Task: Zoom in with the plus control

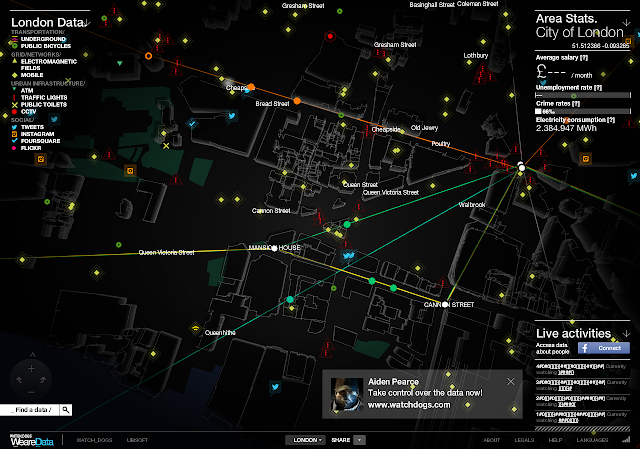Action: (x=31, y=369)
